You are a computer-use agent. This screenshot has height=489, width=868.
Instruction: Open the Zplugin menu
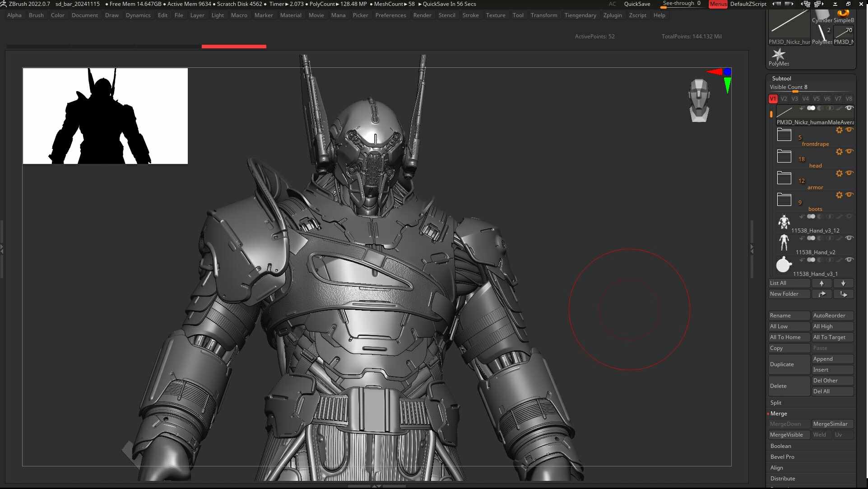[x=612, y=15]
